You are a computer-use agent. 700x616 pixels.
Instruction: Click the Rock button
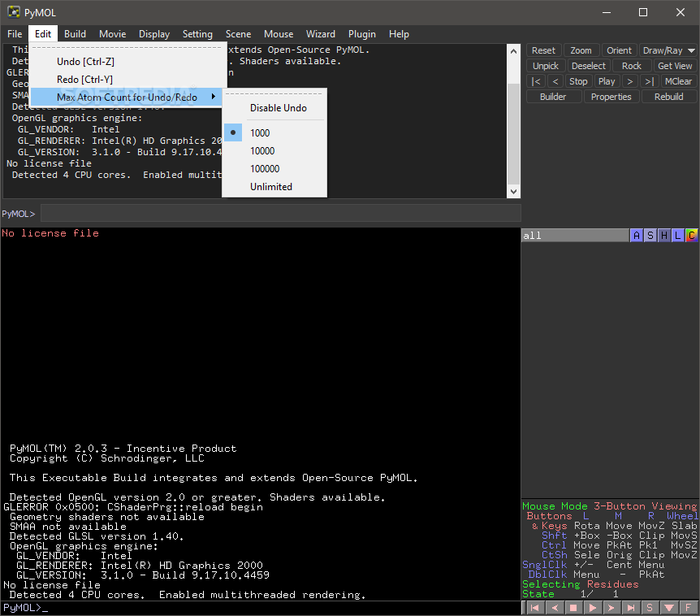pyautogui.click(x=631, y=66)
